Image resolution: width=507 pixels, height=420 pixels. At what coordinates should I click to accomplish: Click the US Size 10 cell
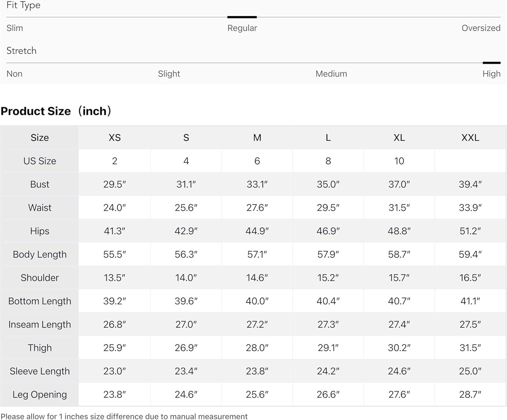399,161
